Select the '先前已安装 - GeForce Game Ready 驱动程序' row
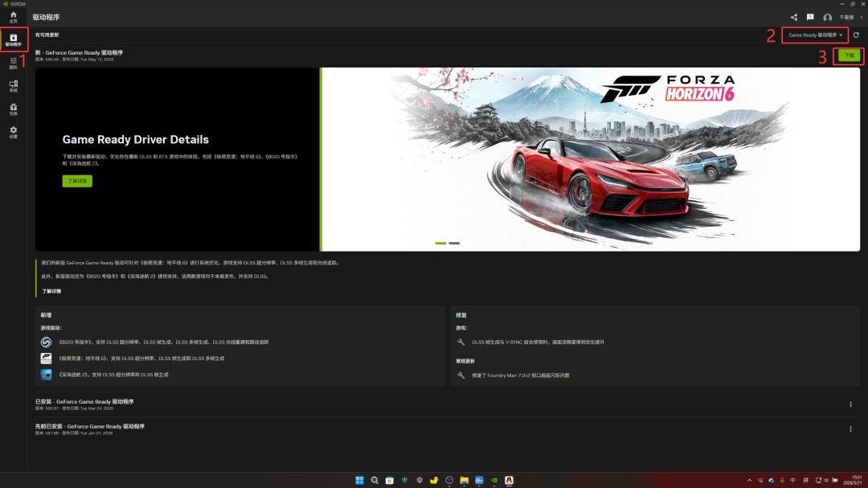 coord(447,429)
